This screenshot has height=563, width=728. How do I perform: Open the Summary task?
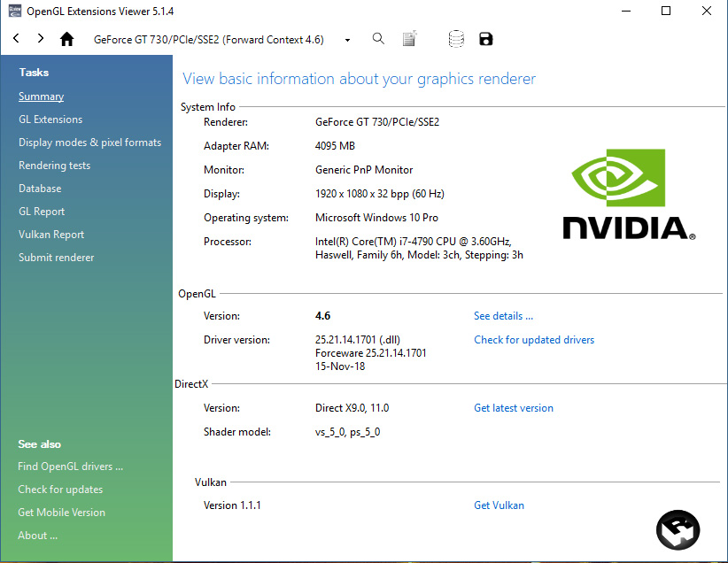(42, 96)
